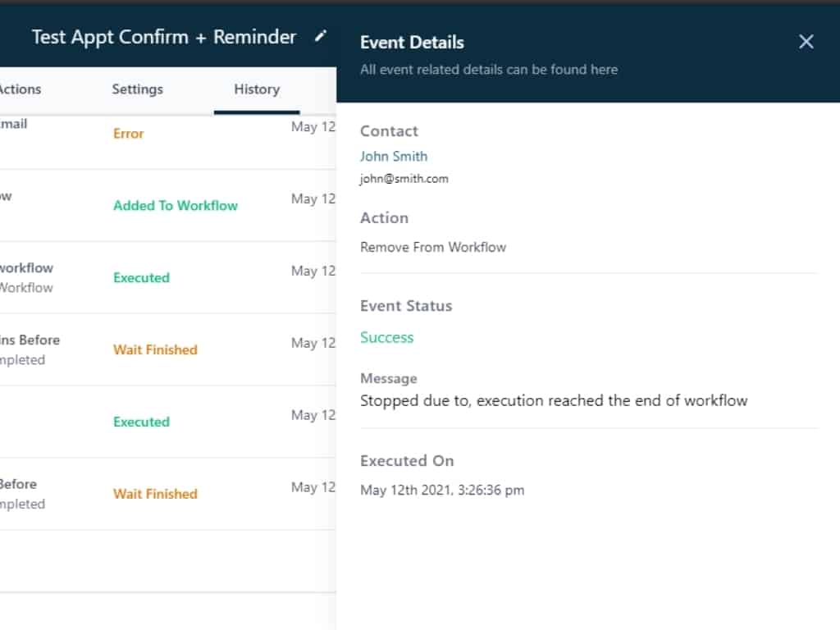The width and height of the screenshot is (840, 630).
Task: Switch to the Actions tab
Action: pyautogui.click(x=20, y=89)
